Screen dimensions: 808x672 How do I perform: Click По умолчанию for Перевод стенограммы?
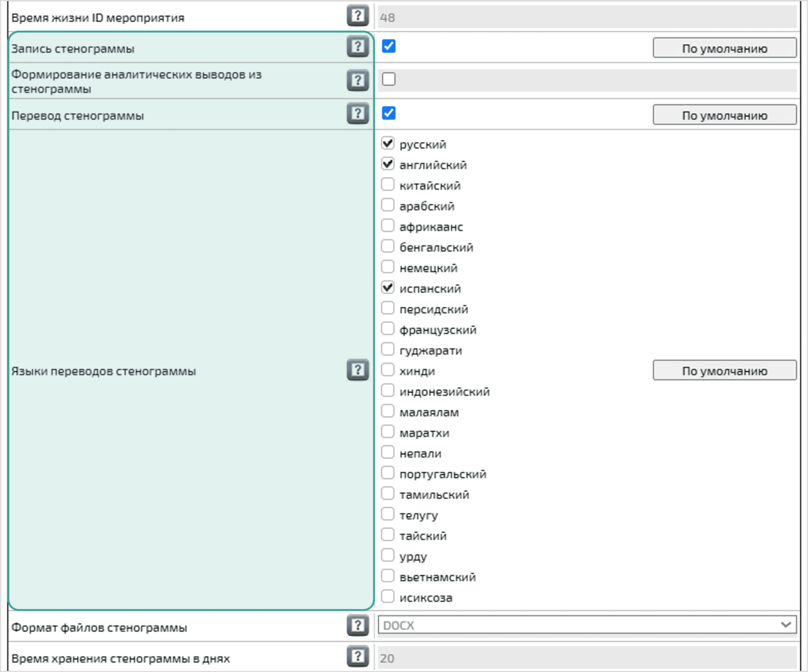coord(724,115)
